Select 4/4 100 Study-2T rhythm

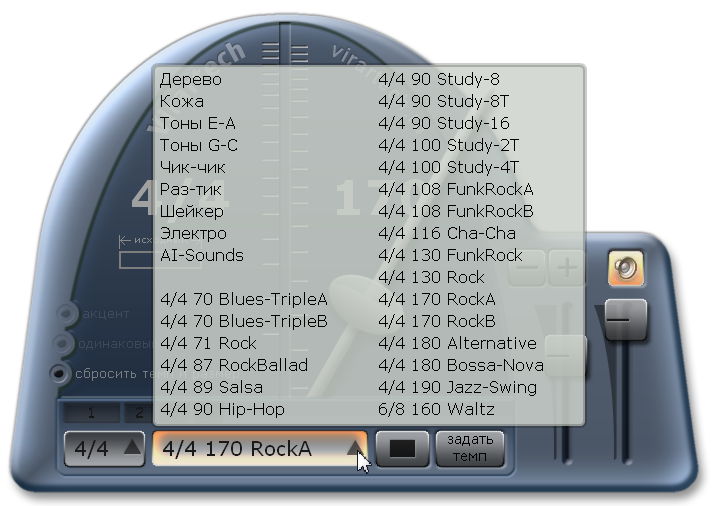(448, 145)
